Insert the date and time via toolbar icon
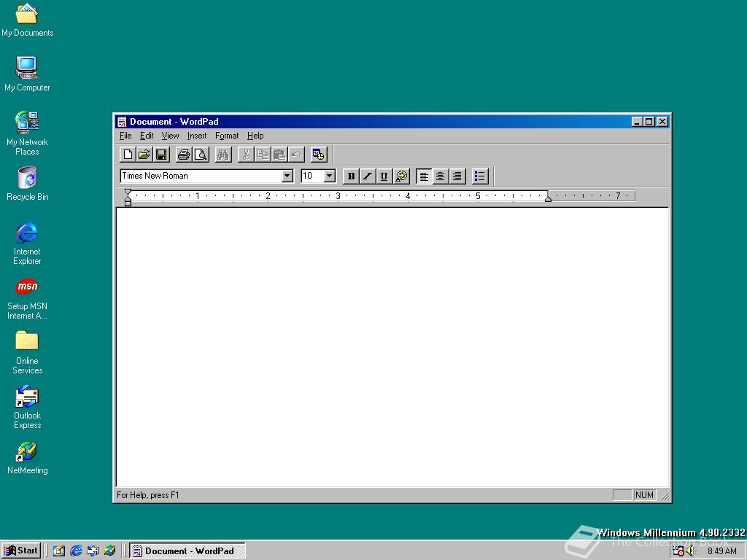 click(x=318, y=154)
